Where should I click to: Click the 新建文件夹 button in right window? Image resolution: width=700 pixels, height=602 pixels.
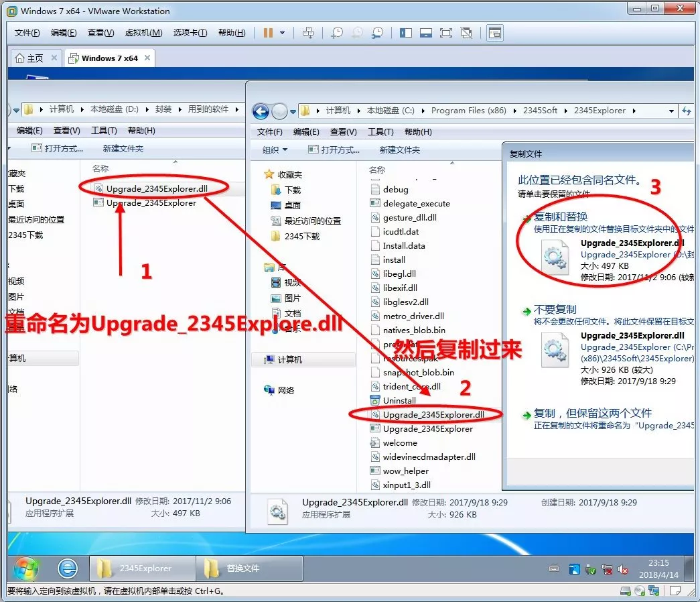(x=399, y=150)
